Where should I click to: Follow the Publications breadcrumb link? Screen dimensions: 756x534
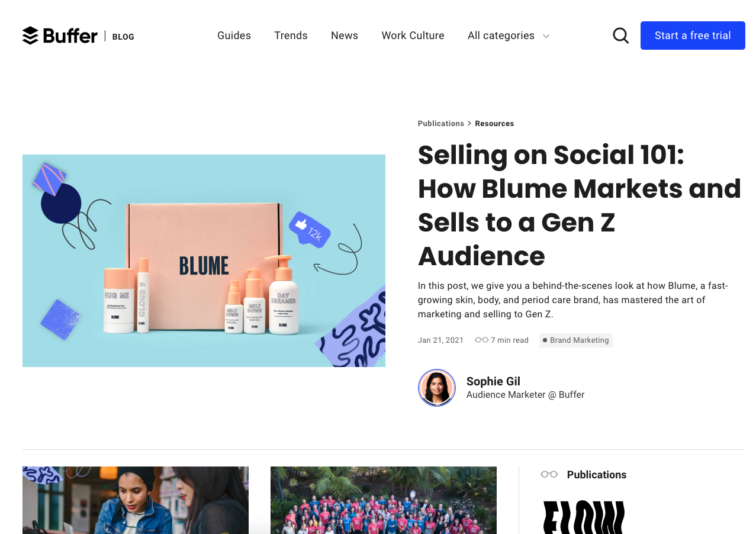(x=441, y=123)
